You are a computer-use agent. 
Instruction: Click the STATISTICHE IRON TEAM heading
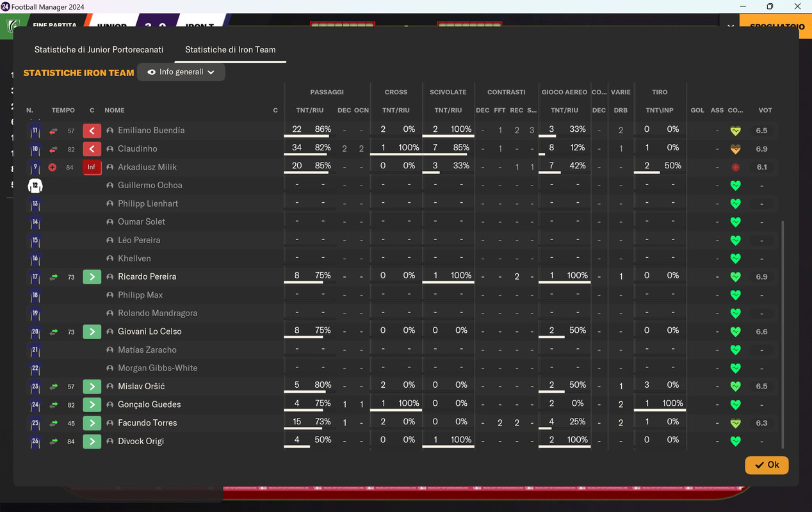coord(79,73)
